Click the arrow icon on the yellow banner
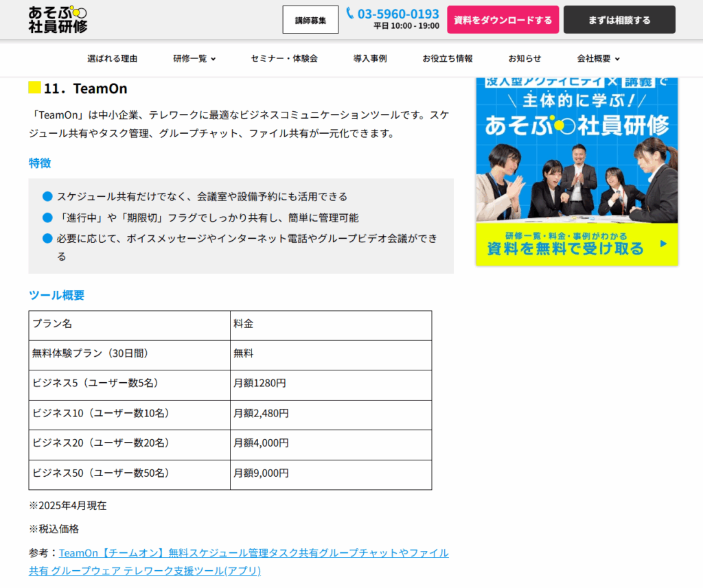This screenshot has height=588, width=703. point(664,244)
